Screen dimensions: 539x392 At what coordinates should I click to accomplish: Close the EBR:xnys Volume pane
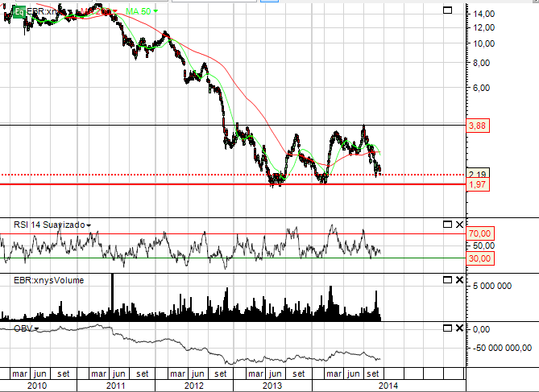click(x=459, y=280)
